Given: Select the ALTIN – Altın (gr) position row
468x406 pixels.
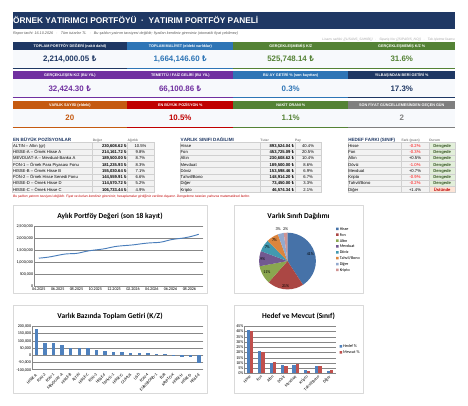Looking at the screenshot, I should tap(84, 146).
